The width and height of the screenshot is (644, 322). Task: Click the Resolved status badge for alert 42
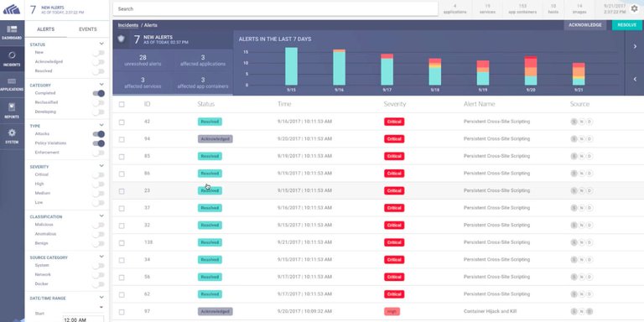(x=210, y=122)
